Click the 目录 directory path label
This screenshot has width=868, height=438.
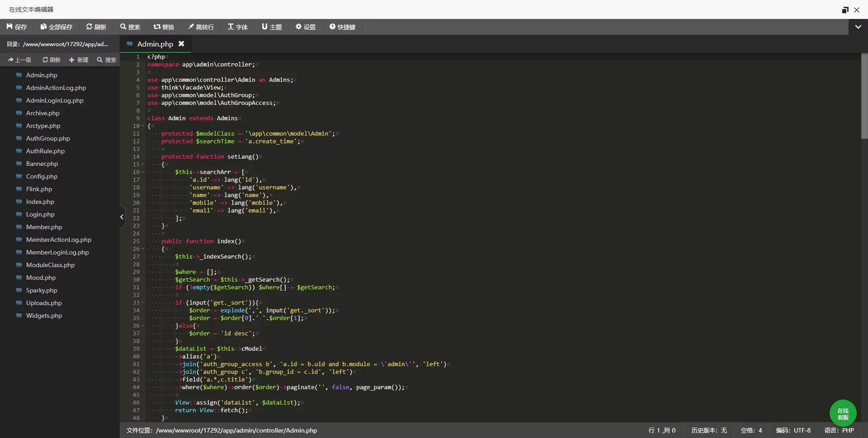[57, 44]
